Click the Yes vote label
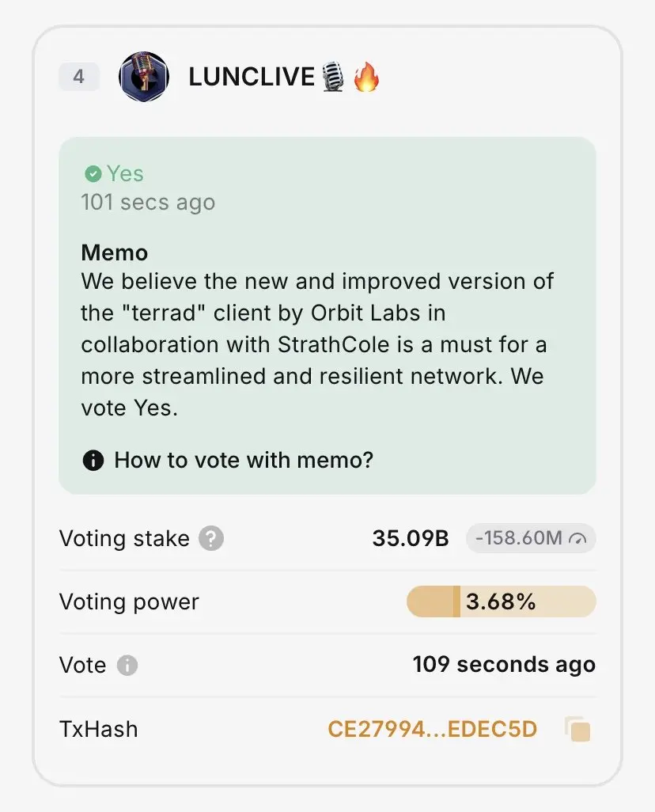 click(x=125, y=173)
